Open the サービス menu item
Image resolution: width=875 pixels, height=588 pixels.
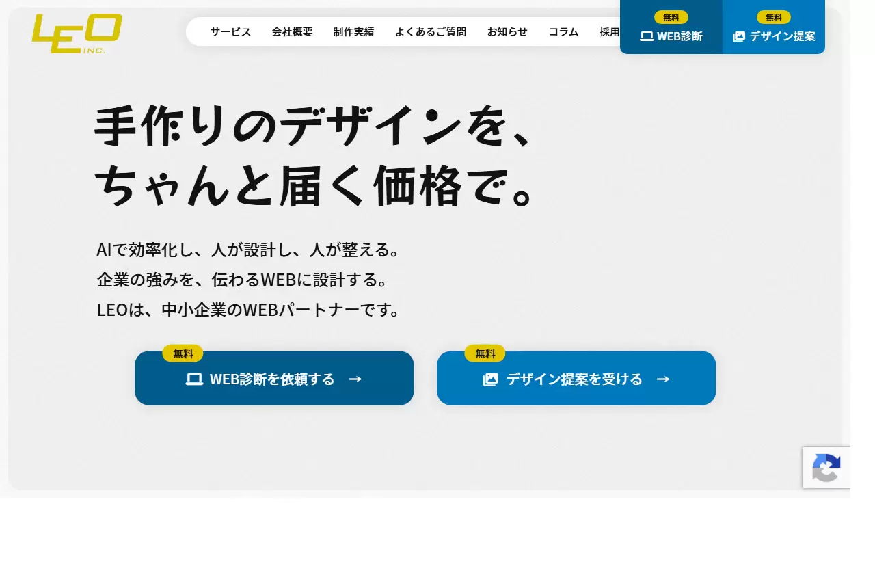click(x=231, y=31)
